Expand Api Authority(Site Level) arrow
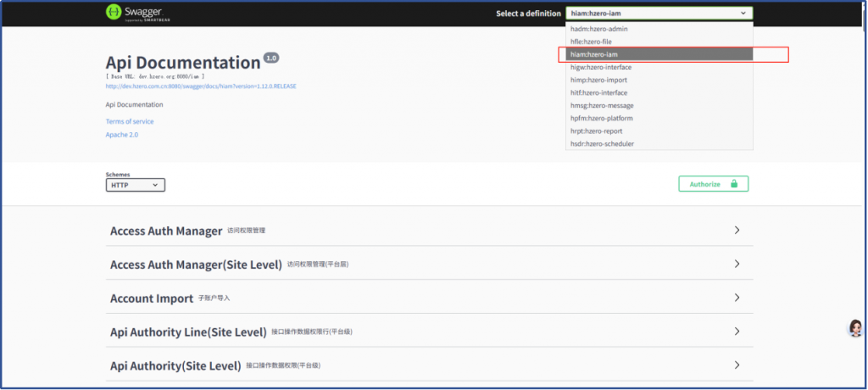The image size is (868, 390). (x=737, y=365)
